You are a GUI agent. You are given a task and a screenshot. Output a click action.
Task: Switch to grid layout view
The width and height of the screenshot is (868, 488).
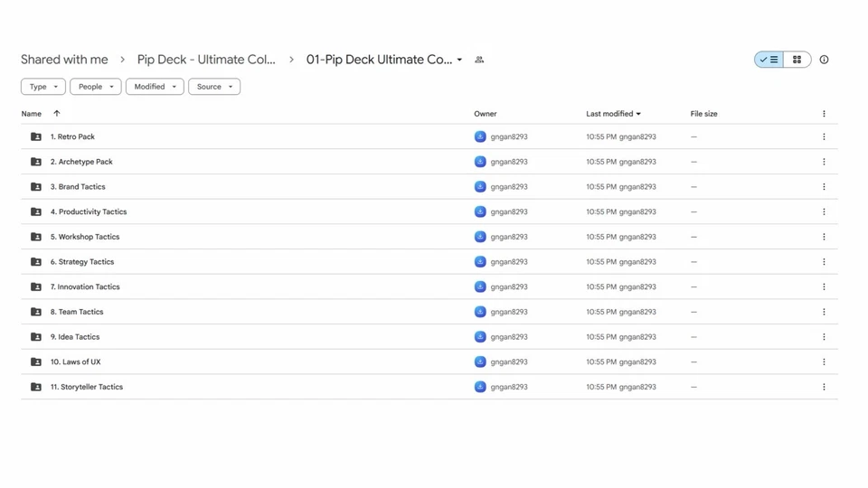[797, 60]
